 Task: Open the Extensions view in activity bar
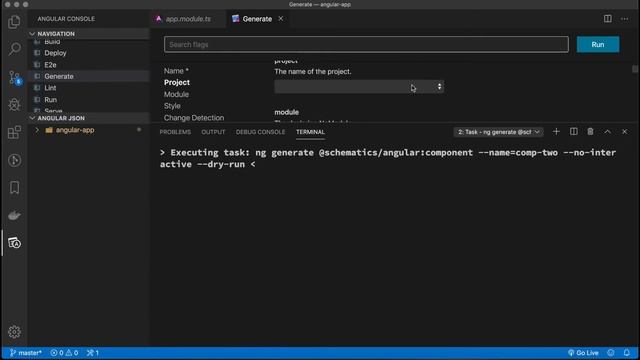point(14,132)
